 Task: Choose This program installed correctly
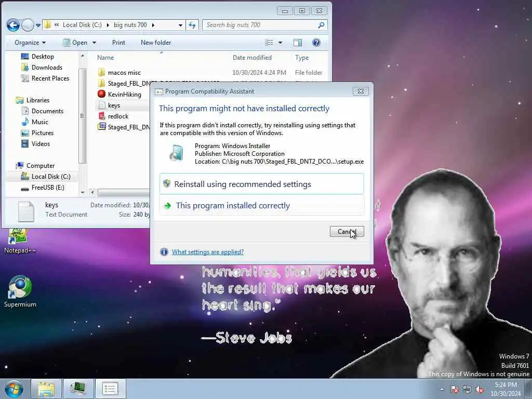click(x=262, y=205)
